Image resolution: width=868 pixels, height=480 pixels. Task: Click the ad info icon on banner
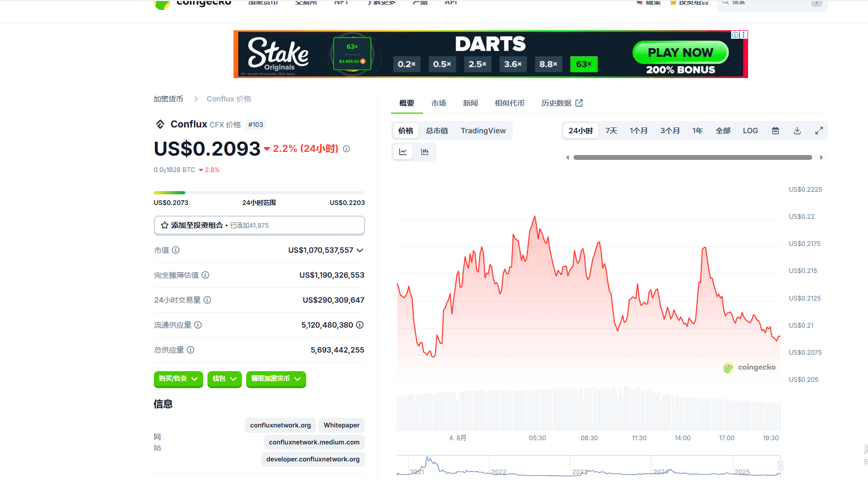pyautogui.click(x=735, y=35)
